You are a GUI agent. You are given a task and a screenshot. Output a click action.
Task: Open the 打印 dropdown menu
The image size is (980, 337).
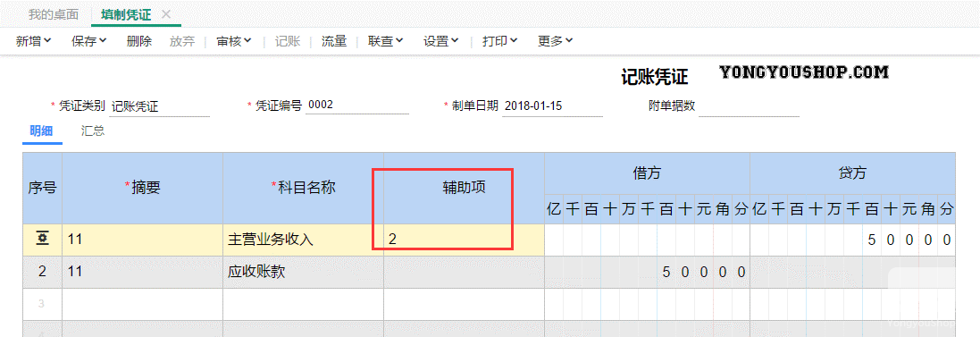tap(500, 41)
